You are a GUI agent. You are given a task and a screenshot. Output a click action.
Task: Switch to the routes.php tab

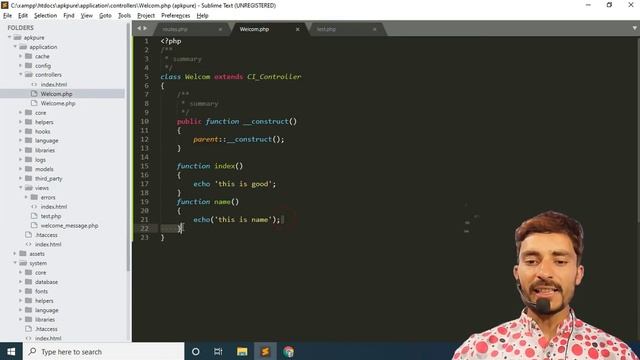tap(175, 29)
